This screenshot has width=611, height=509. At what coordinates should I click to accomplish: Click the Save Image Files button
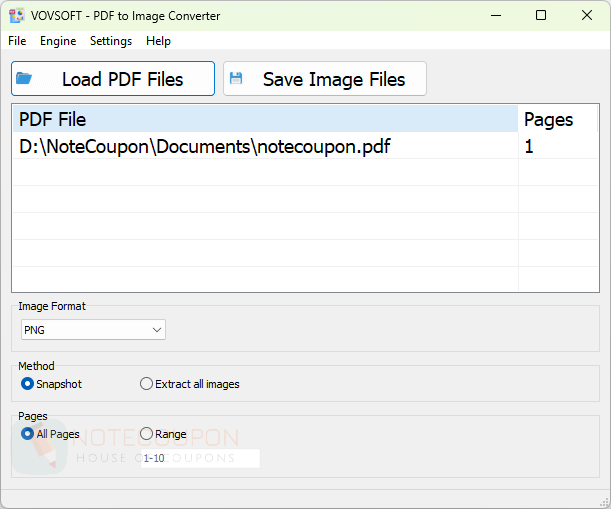point(325,78)
